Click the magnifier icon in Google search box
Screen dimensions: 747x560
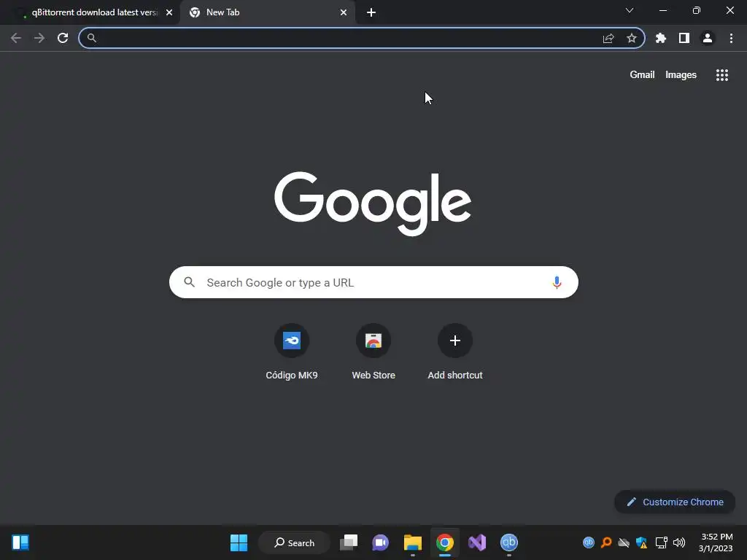pyautogui.click(x=189, y=282)
